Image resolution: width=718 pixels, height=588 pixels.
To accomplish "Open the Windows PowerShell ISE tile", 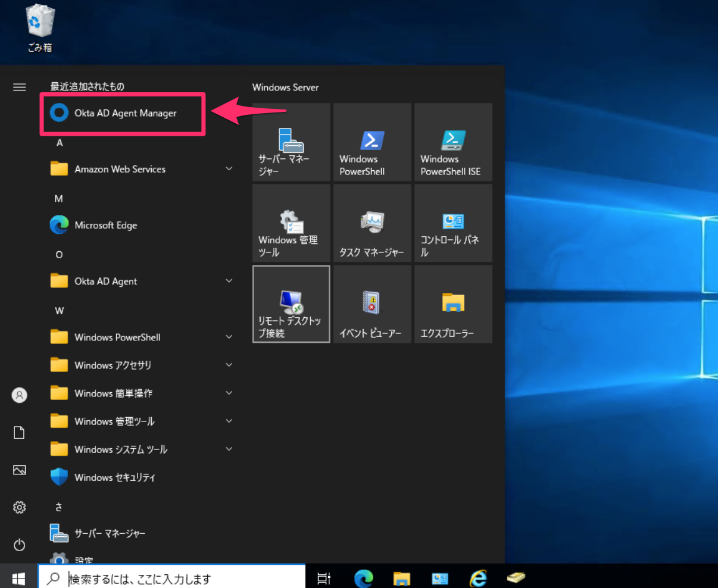I will tap(453, 142).
